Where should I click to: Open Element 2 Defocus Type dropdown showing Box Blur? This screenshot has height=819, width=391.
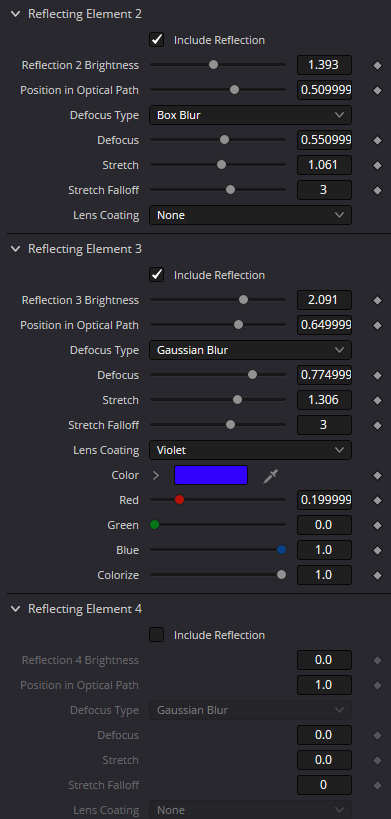pyautogui.click(x=251, y=115)
